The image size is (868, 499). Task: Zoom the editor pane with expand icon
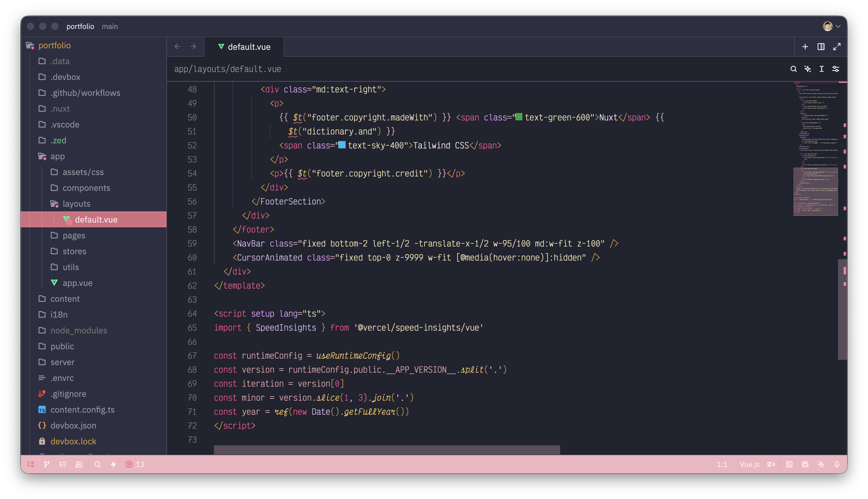tap(837, 47)
